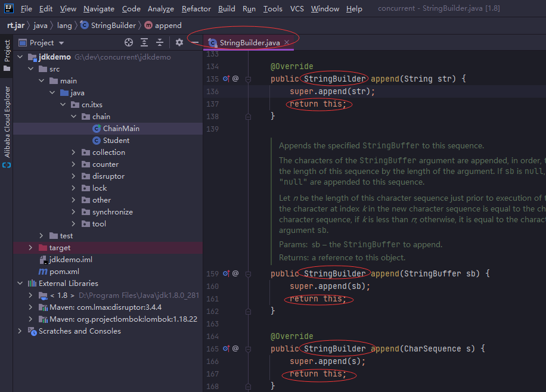Open the Tools menu

[x=272, y=9]
